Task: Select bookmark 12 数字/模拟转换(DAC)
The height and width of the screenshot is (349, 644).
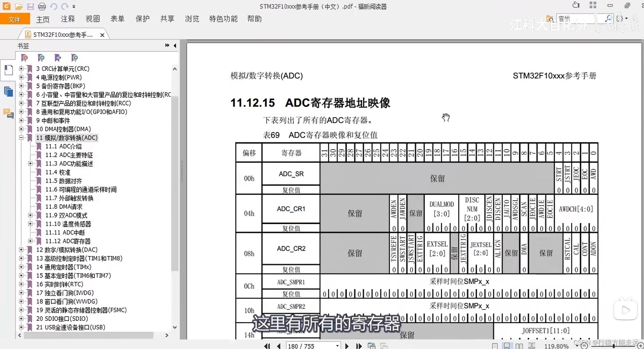Action: tap(67, 250)
